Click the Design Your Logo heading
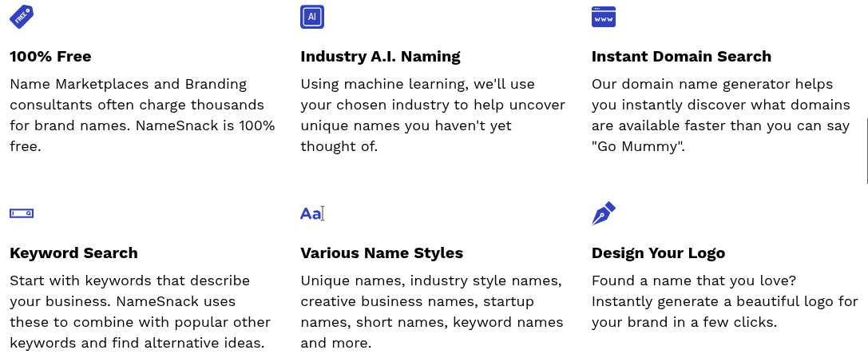Viewport: 868px width, 358px height. coord(658,253)
